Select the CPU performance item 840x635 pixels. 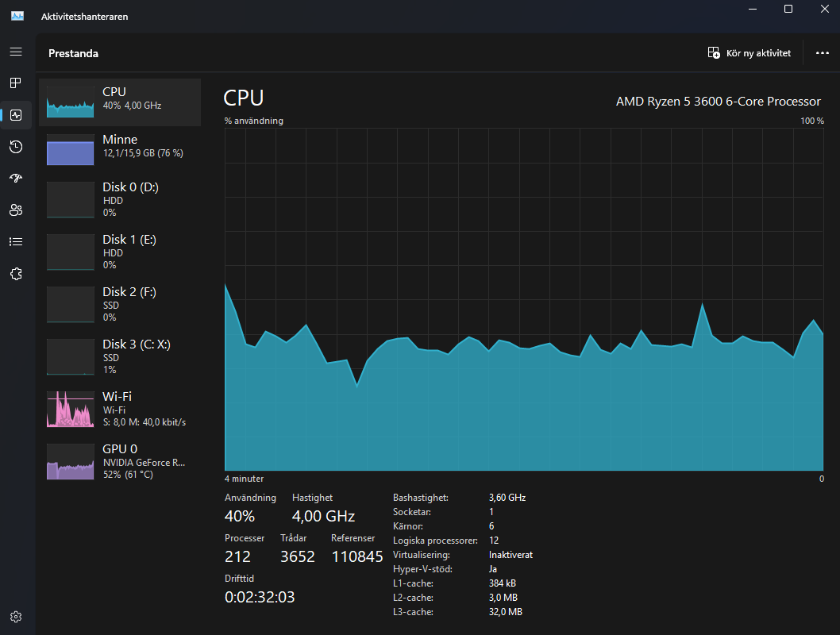point(120,102)
